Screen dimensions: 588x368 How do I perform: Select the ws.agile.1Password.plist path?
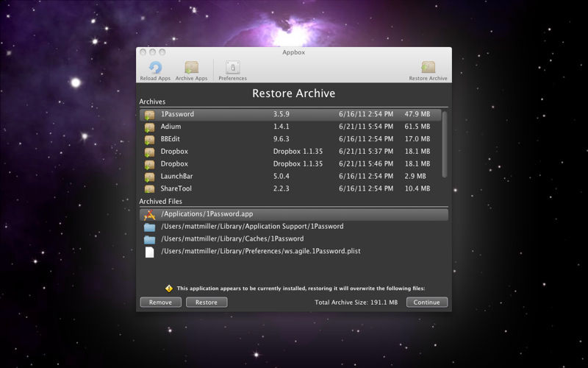[x=261, y=251]
